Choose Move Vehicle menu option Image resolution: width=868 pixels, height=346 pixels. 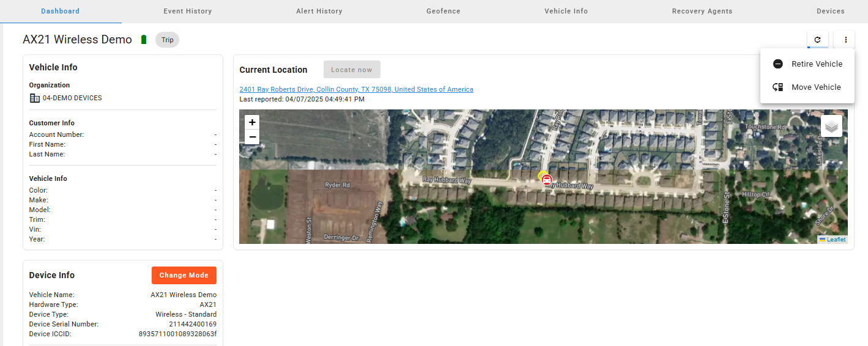pos(816,87)
